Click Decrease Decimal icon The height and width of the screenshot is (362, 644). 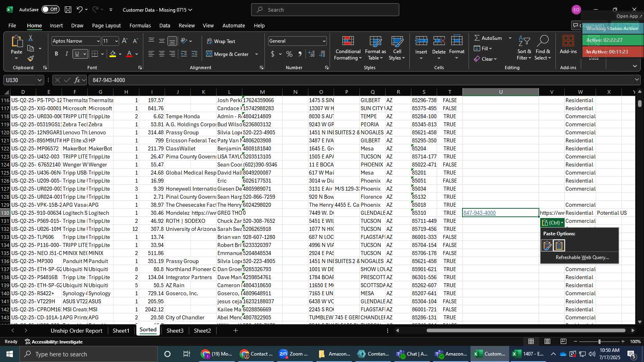[322, 54]
